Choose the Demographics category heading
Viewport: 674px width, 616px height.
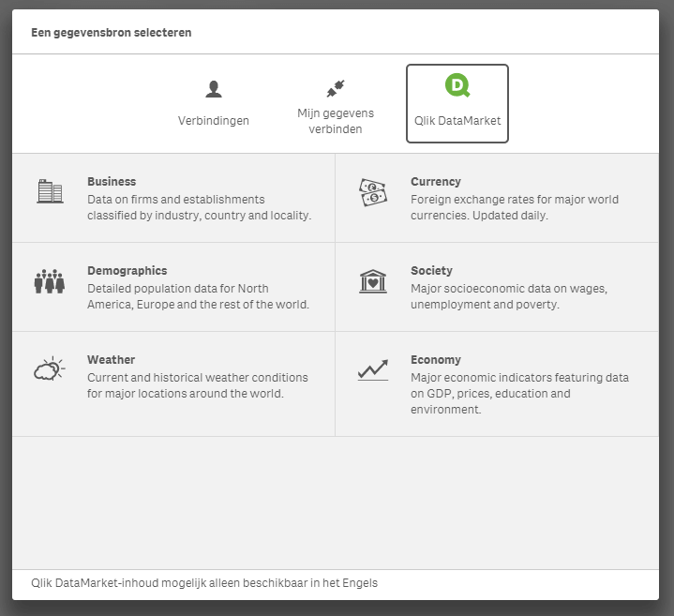(x=127, y=270)
